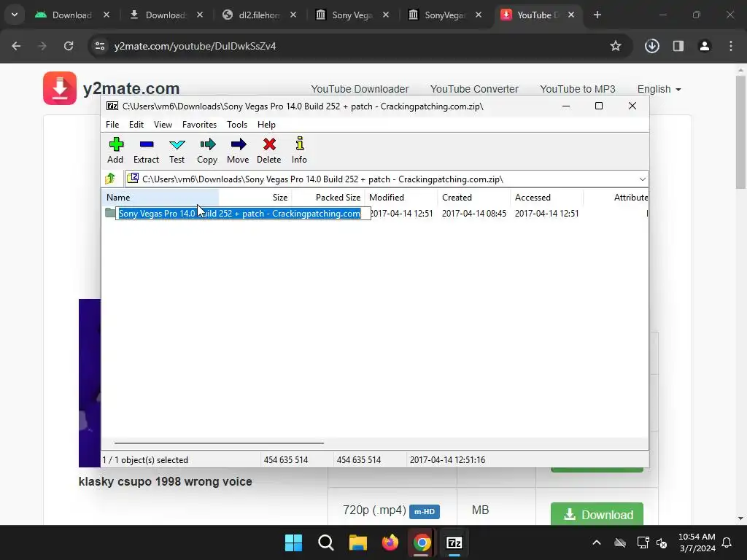Open a new Chrome tab
Screen dimensions: 747x560
pos(597,15)
